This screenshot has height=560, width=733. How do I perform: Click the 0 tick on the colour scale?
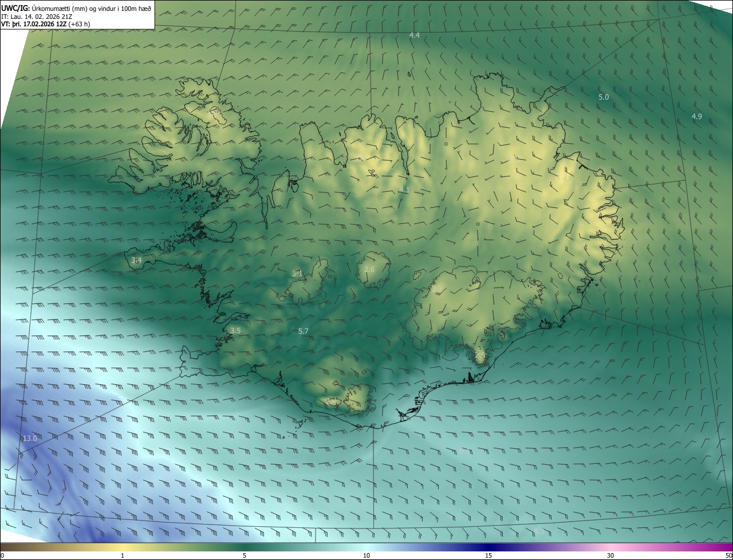2,555
